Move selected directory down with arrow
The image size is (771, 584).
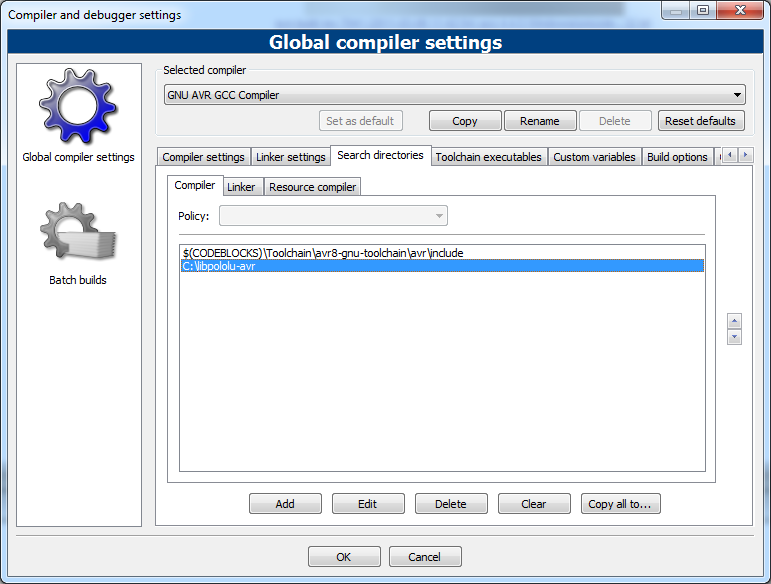[735, 337]
